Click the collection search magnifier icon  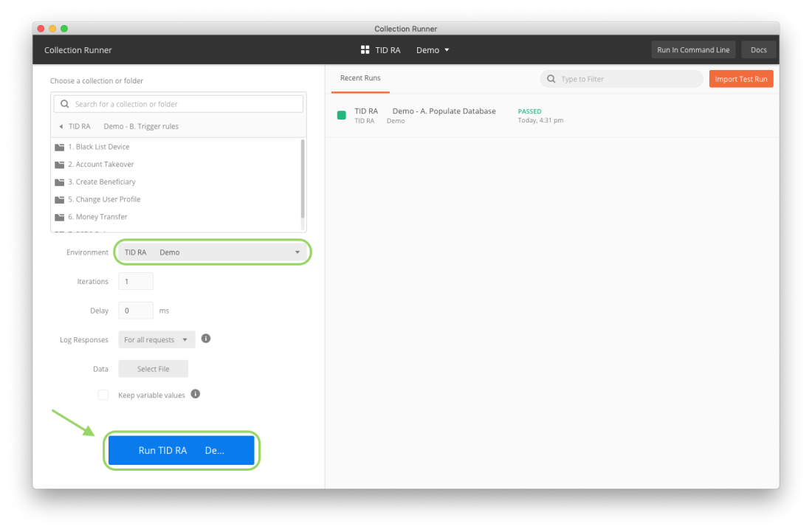[65, 104]
